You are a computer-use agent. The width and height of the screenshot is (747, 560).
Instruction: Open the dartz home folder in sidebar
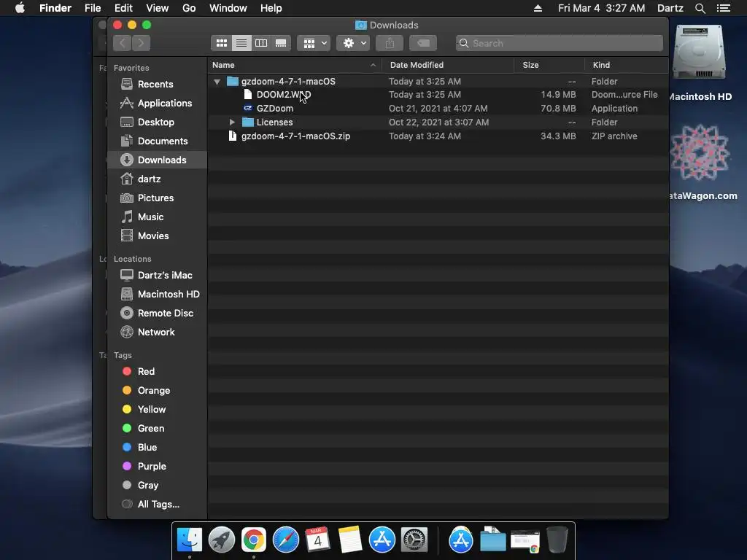158,179
